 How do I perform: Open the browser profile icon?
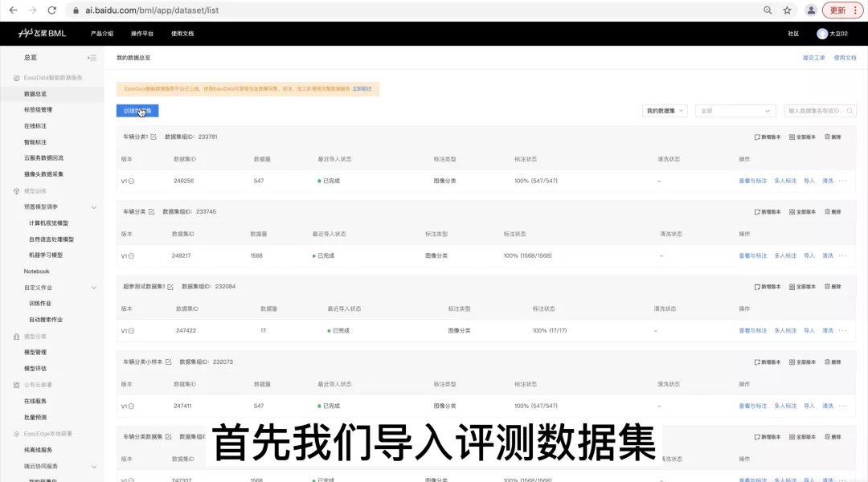(x=811, y=10)
